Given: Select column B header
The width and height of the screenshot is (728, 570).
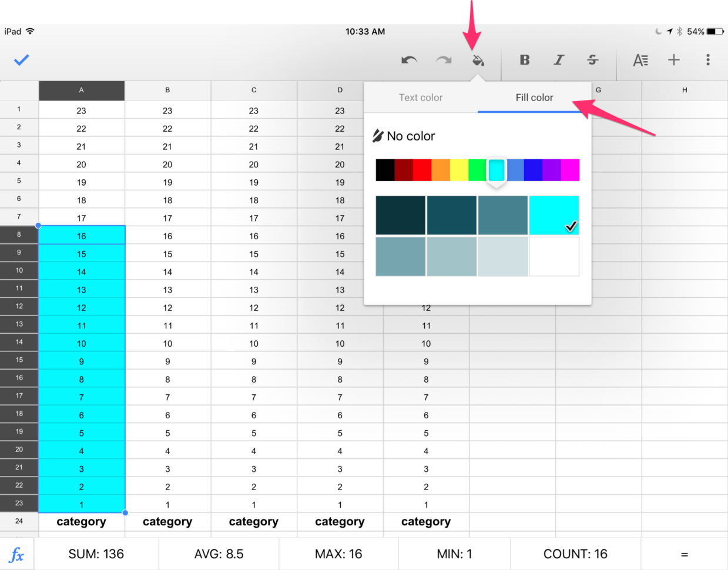Looking at the screenshot, I should [x=168, y=91].
